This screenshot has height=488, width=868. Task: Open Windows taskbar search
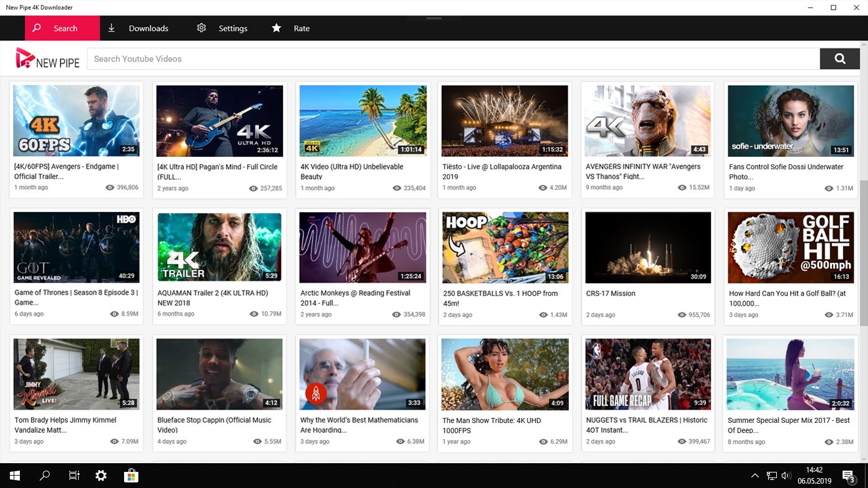[45, 476]
